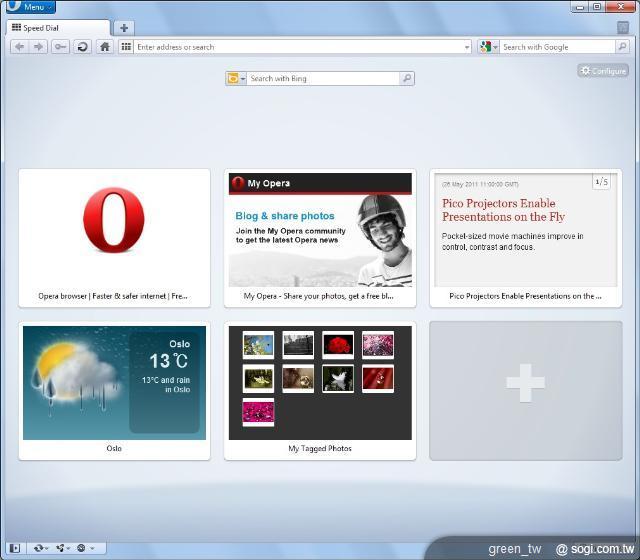Minimize the Opera window
The width and height of the screenshot is (640, 560).
pos(580,7)
